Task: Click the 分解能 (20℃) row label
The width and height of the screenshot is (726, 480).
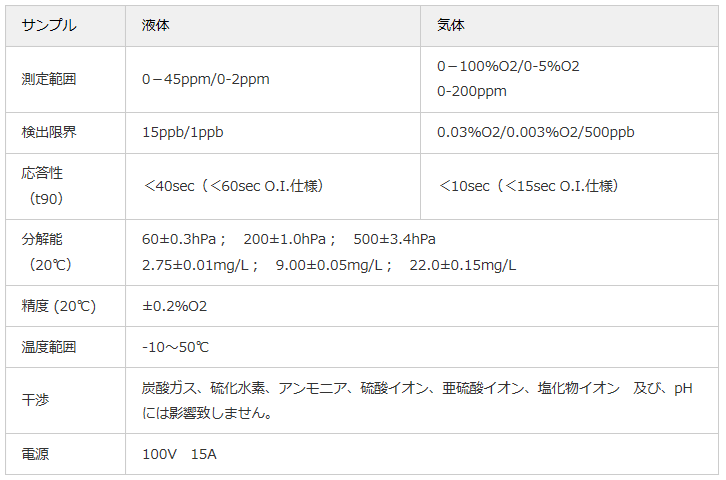Action: (x=46, y=252)
